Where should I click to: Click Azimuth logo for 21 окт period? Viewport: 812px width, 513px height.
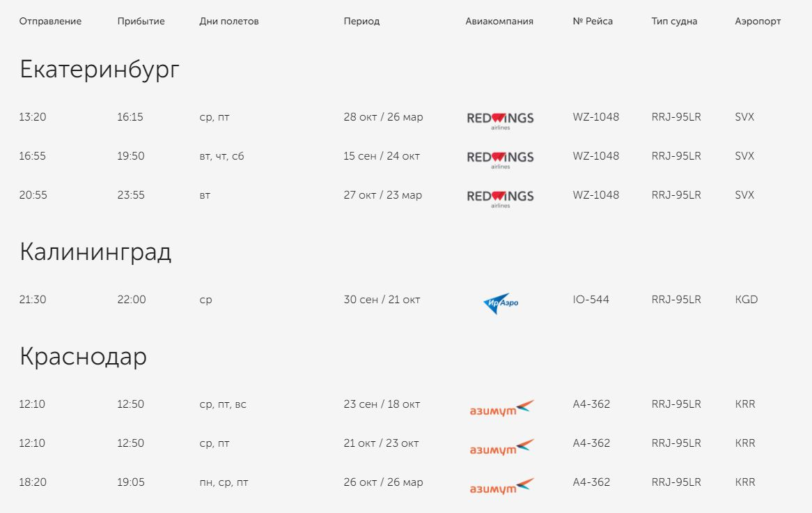[x=501, y=447]
